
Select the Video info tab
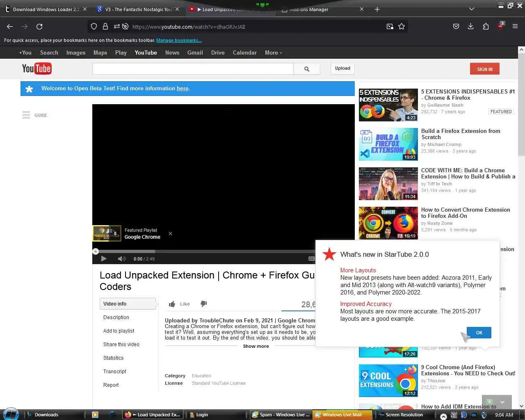coord(128,304)
